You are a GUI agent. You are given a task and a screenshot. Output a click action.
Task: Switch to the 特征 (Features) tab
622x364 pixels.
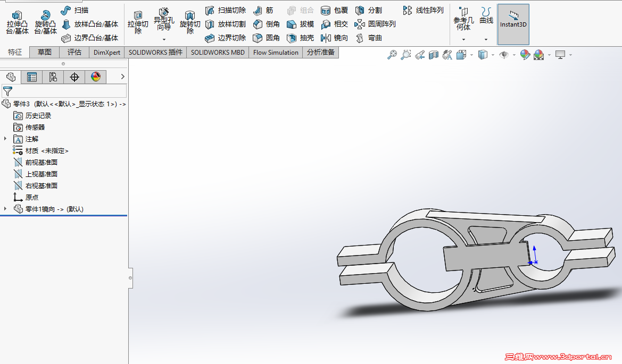point(15,52)
